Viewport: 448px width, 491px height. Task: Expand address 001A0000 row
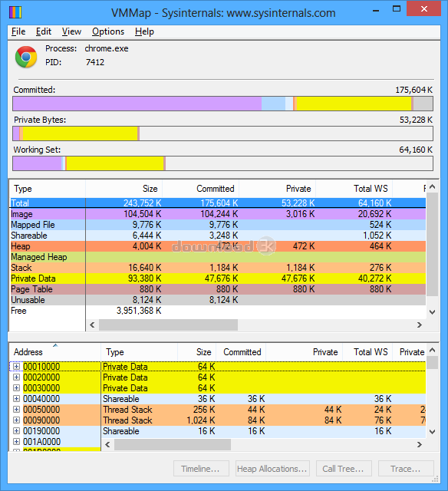pyautogui.click(x=16, y=442)
